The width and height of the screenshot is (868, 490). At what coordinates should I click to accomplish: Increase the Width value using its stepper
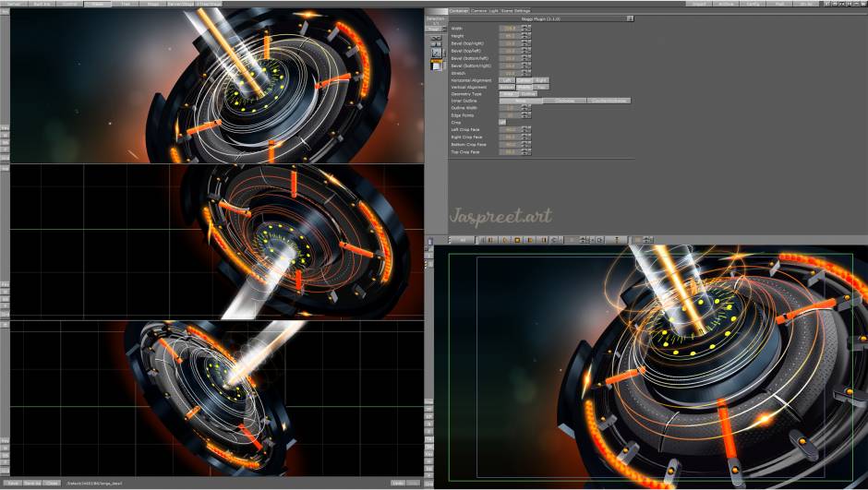tap(525, 27)
